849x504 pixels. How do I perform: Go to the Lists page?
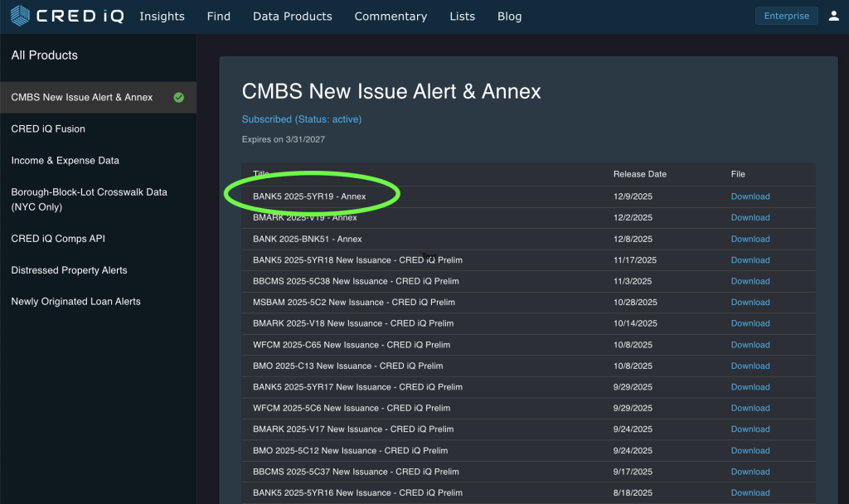point(462,17)
